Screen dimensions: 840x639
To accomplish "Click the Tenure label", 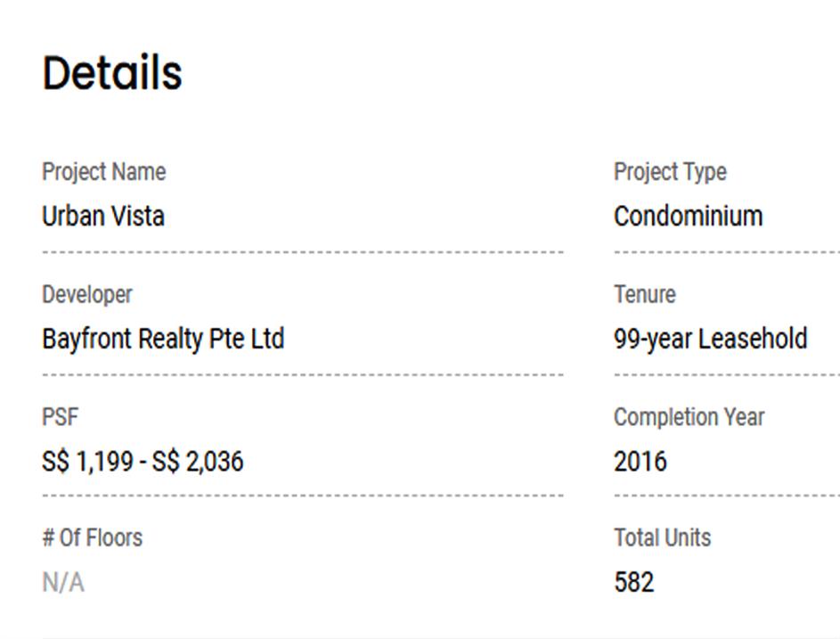I will [x=644, y=295].
